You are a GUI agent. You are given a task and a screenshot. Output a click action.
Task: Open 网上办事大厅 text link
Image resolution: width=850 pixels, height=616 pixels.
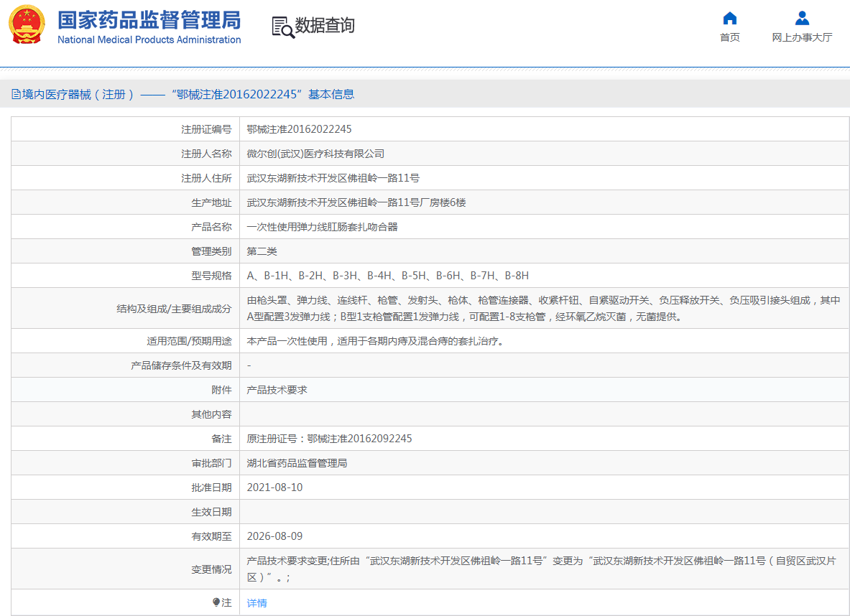pos(802,37)
